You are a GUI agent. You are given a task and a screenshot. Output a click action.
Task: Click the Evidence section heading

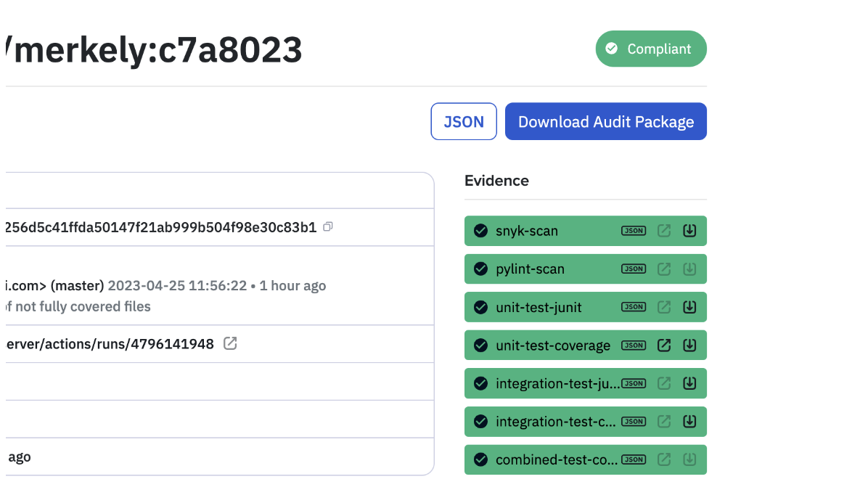click(x=496, y=181)
